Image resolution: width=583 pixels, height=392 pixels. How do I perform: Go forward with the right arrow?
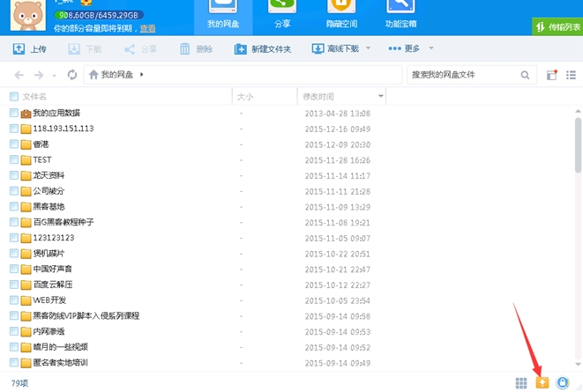point(39,76)
